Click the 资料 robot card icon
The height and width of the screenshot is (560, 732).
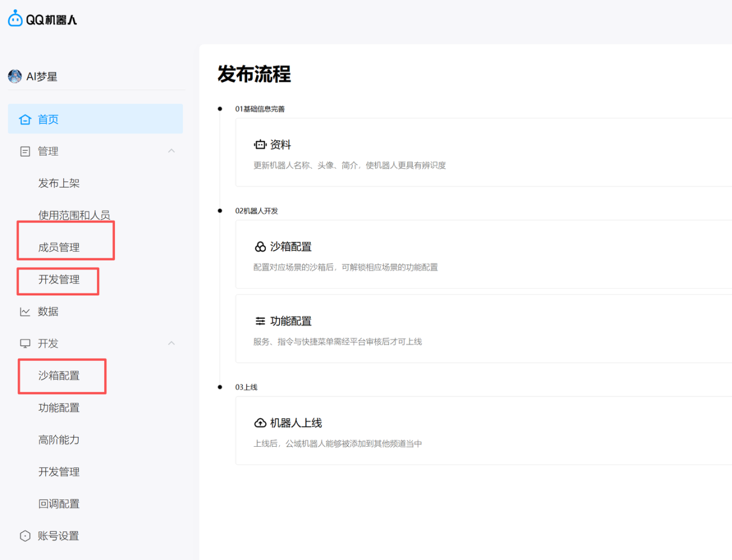click(260, 145)
